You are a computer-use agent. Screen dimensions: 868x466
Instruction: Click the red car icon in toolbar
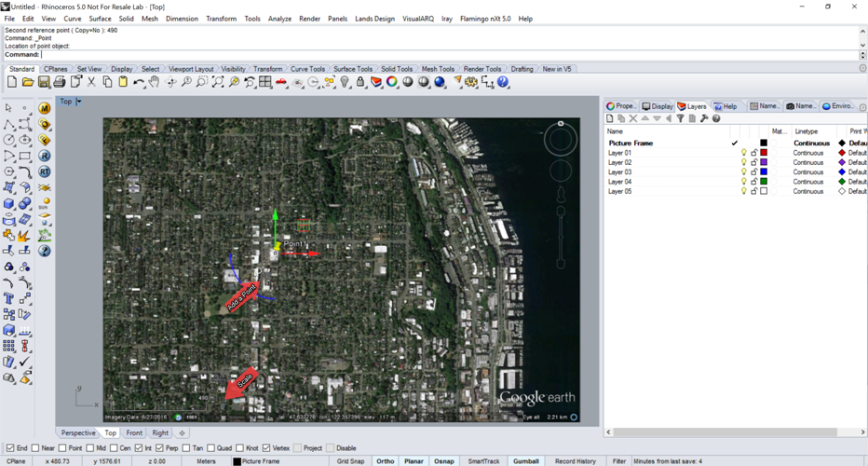pos(281,83)
